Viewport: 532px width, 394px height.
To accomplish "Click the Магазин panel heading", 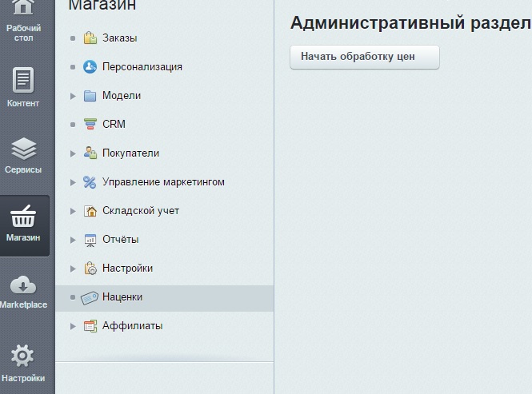I will click(x=102, y=6).
